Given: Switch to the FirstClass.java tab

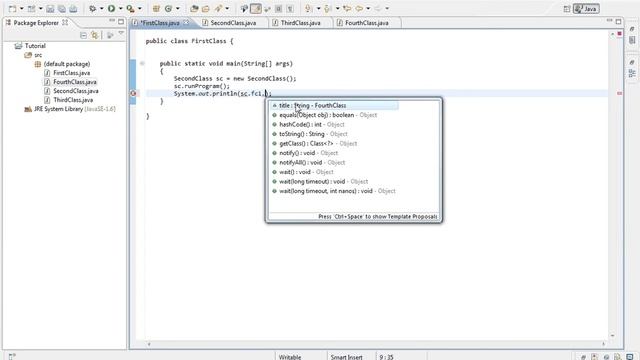Looking at the screenshot, I should pyautogui.click(x=160, y=23).
